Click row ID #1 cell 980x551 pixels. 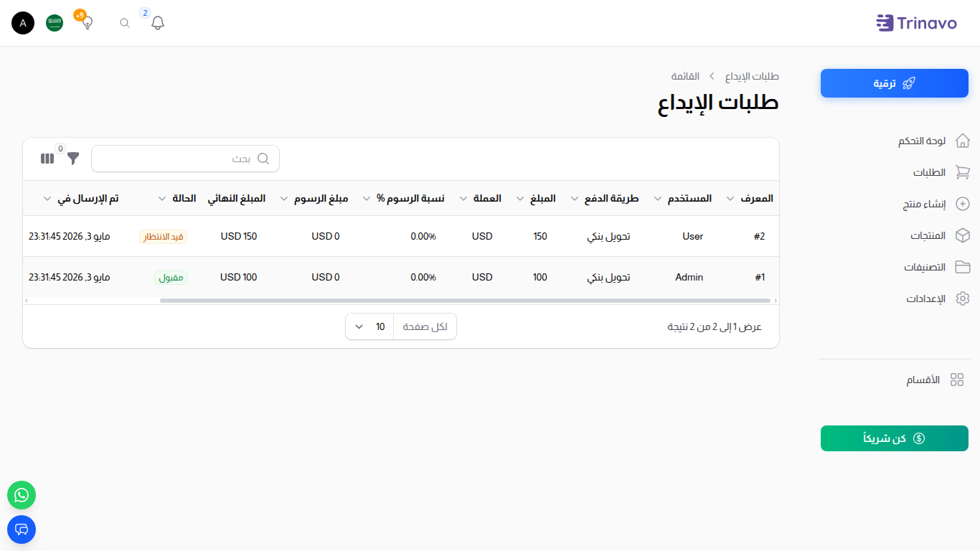(x=760, y=277)
